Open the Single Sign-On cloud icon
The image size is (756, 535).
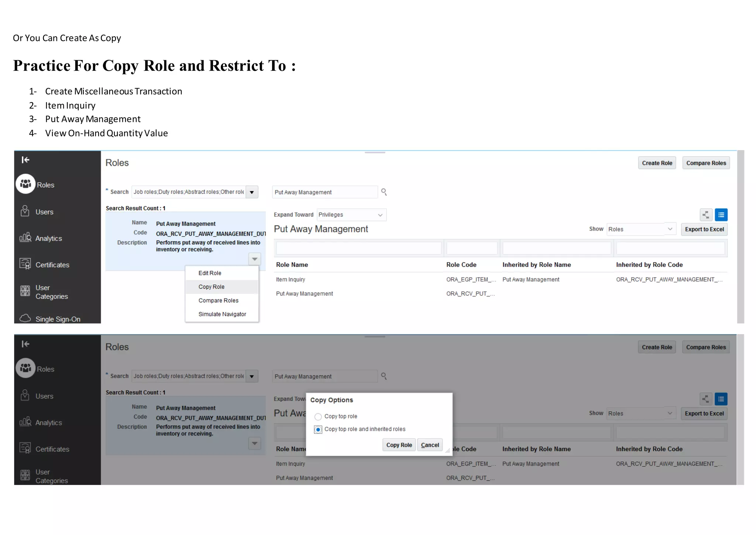[x=25, y=318]
